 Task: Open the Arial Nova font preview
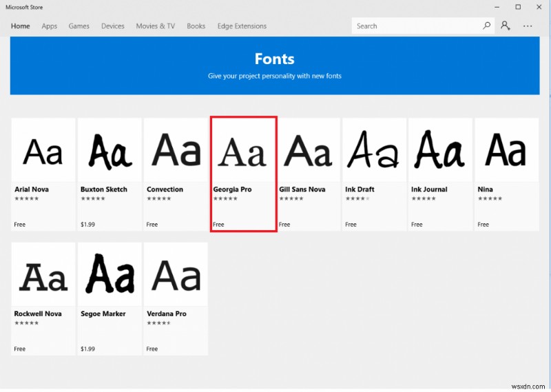click(43, 150)
